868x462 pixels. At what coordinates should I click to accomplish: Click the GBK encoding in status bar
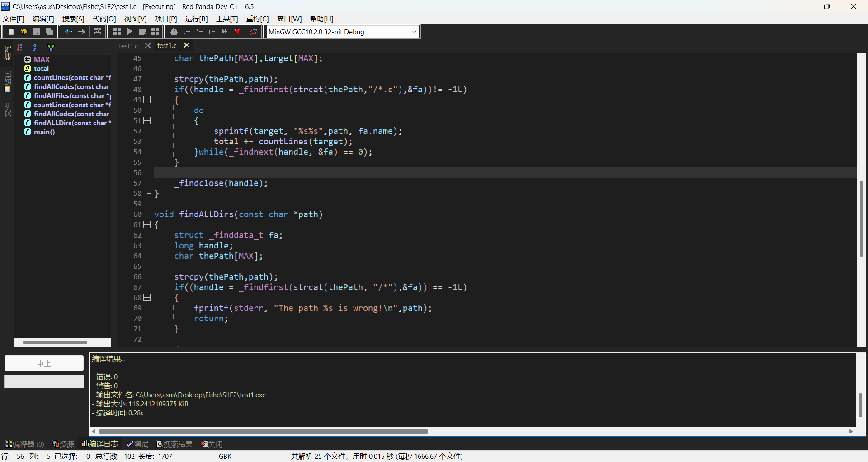coord(225,456)
